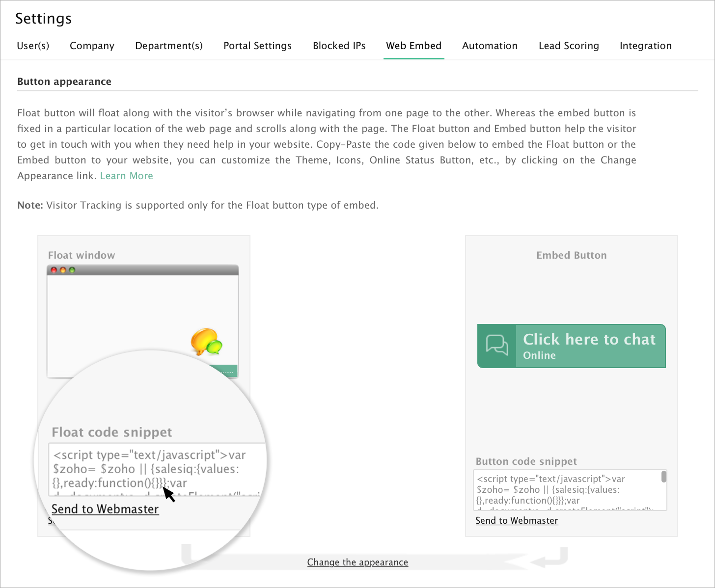This screenshot has height=588, width=715.
Task: Click Send to Webmaster under Button snippet
Action: [x=517, y=520]
